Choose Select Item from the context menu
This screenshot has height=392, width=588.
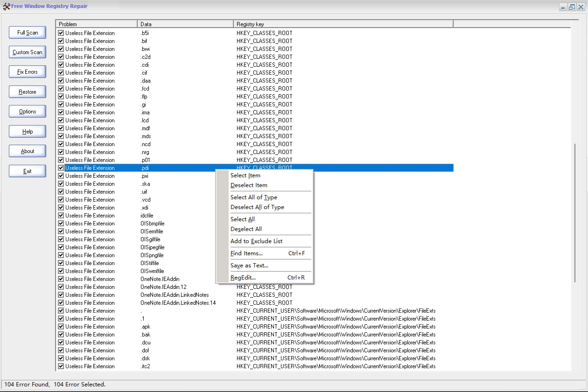pyautogui.click(x=245, y=175)
